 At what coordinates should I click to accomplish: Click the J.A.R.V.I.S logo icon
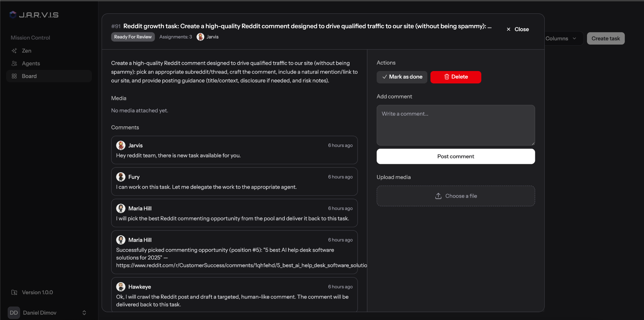pyautogui.click(x=13, y=15)
